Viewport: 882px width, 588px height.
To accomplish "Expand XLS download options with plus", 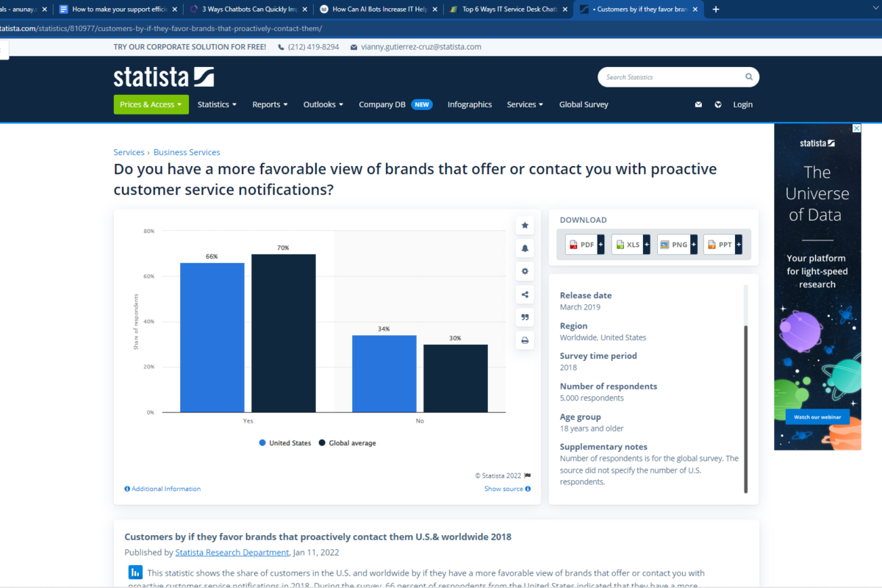I will pyautogui.click(x=647, y=245).
